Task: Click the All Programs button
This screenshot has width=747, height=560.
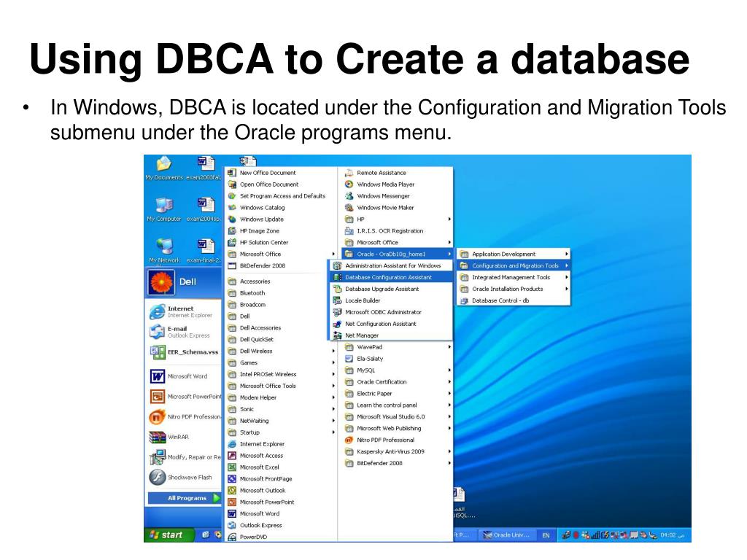Action: 185,498
